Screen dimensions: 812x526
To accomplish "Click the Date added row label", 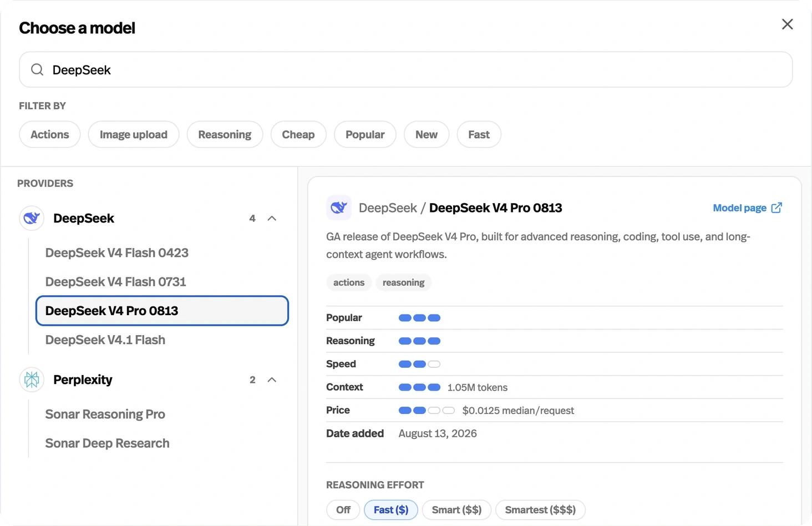I will pyautogui.click(x=355, y=433).
